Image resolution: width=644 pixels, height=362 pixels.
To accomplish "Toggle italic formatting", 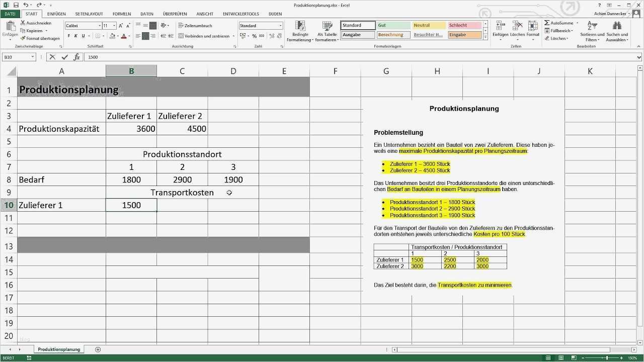I will 75,36.
